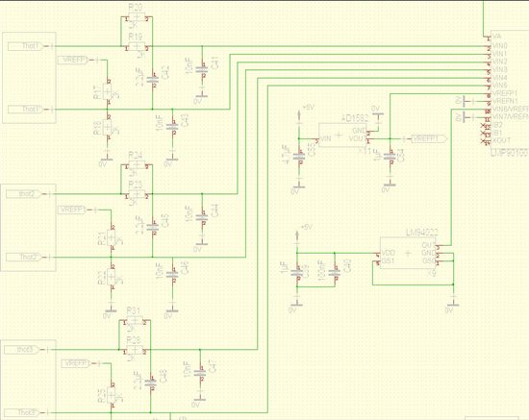Select resistor R19 symbol

click(137, 46)
